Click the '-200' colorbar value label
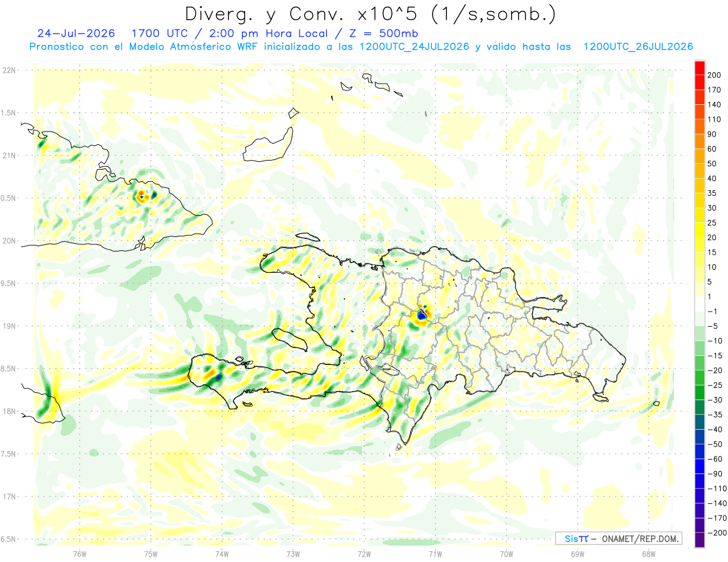Image resolution: width=728 pixels, height=562 pixels. tap(718, 532)
